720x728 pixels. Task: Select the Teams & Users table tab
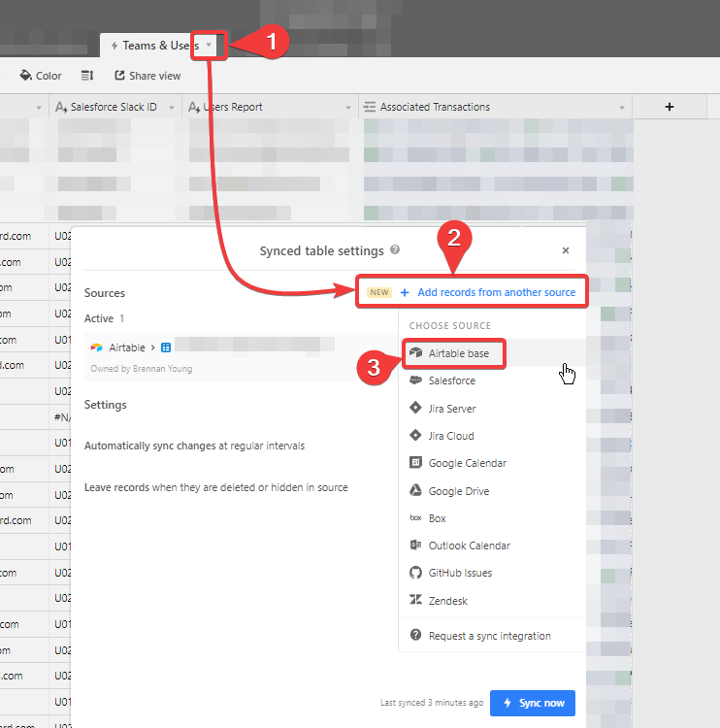[156, 46]
